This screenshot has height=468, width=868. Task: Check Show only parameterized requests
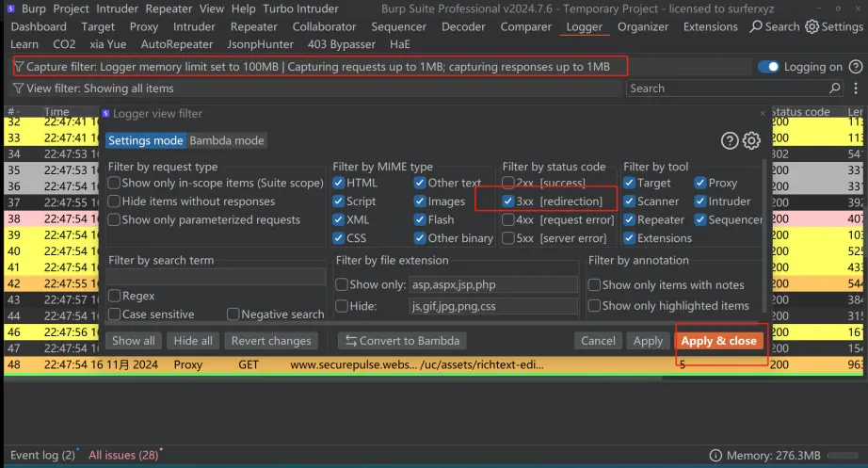point(114,219)
